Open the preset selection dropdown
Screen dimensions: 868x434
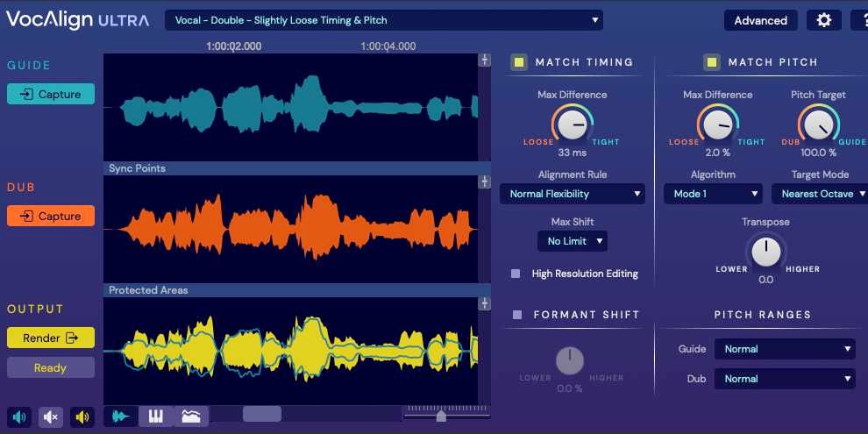tap(383, 20)
